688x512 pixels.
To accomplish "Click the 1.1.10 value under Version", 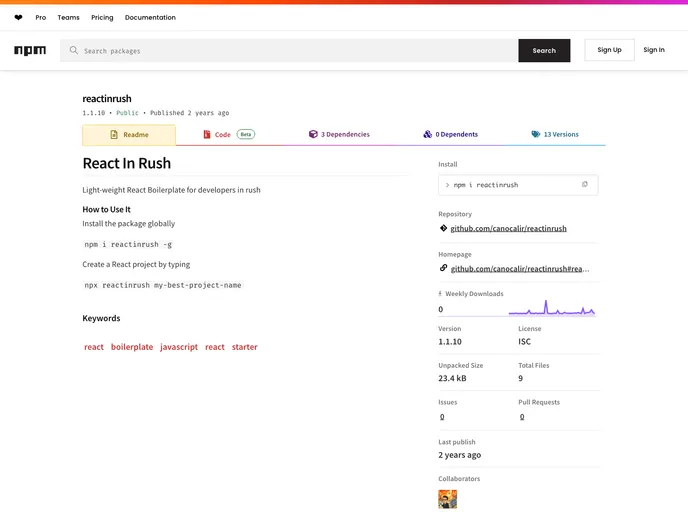I will (450, 341).
